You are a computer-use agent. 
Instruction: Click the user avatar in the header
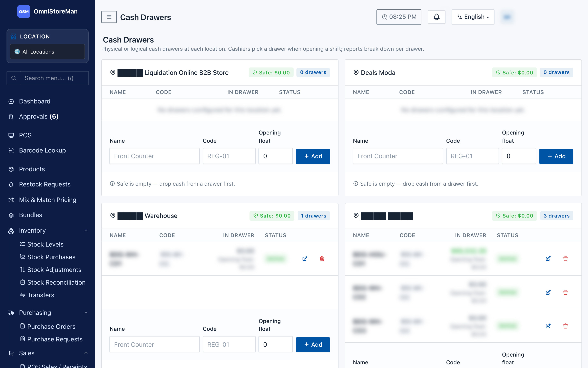pyautogui.click(x=507, y=17)
